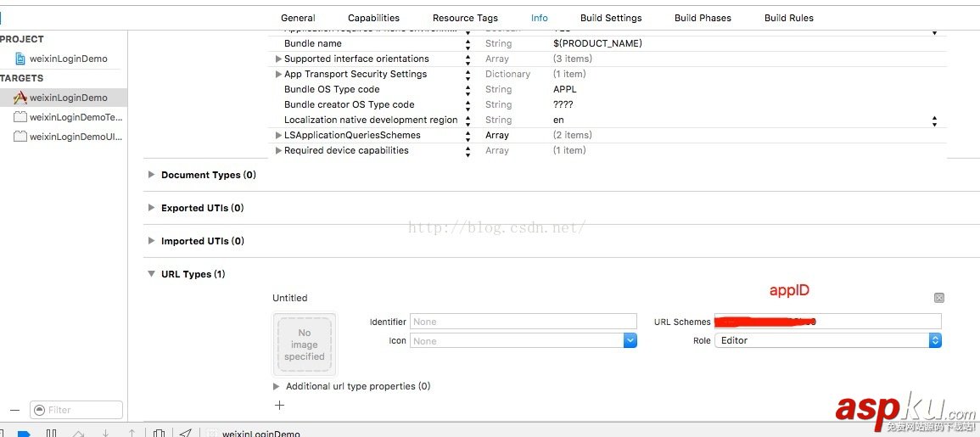Expand Supported interface orientations row
This screenshot has height=437, width=980.
pos(279,59)
